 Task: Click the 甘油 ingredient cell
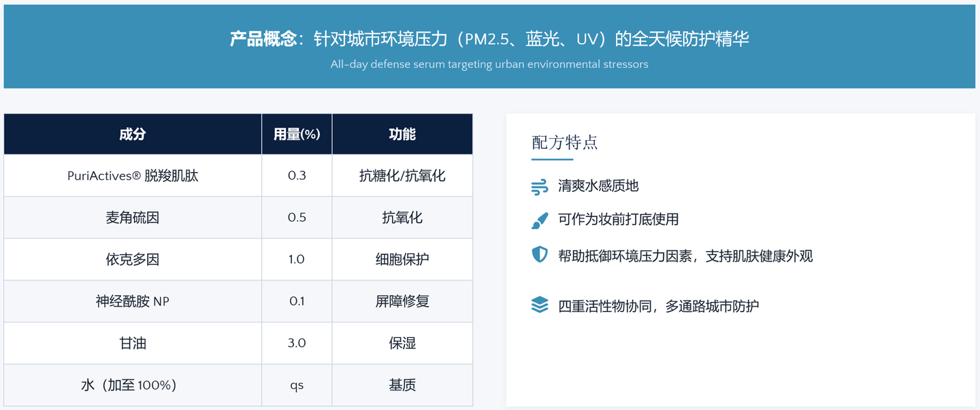133,343
